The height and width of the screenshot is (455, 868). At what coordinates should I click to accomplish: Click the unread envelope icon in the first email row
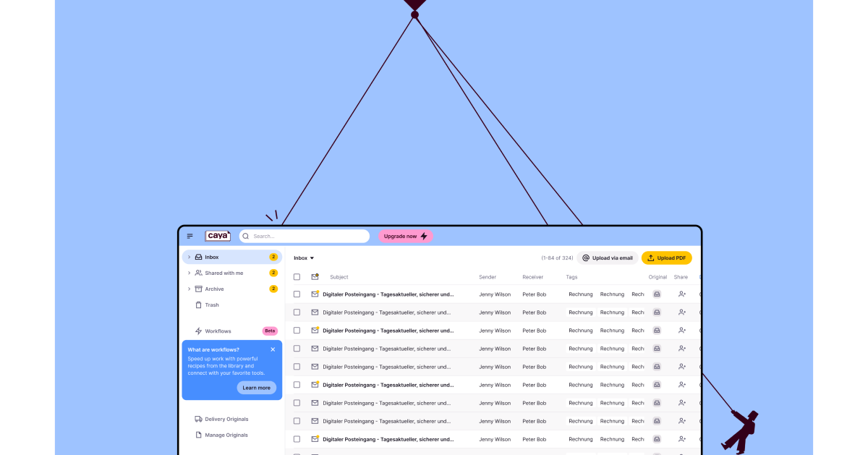click(x=315, y=294)
